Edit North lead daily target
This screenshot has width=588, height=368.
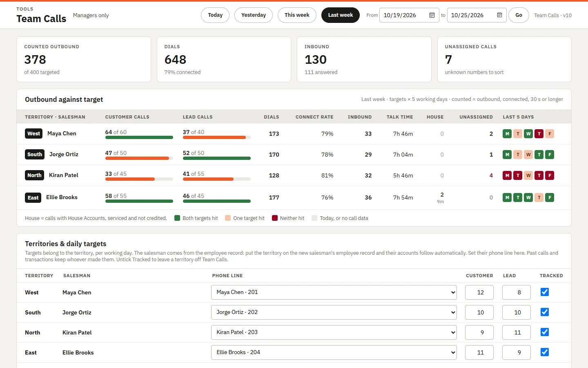pos(517,332)
